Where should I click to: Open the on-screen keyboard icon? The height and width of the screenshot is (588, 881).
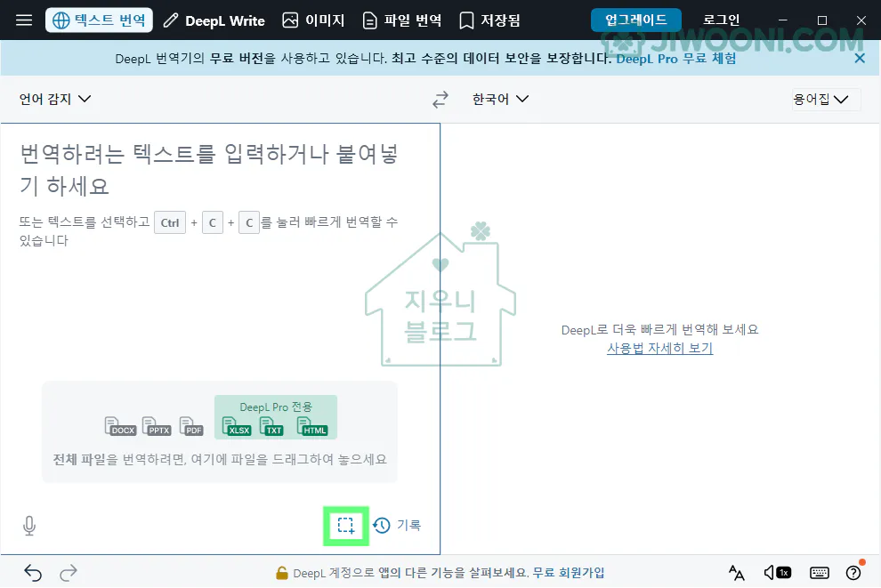(x=820, y=573)
